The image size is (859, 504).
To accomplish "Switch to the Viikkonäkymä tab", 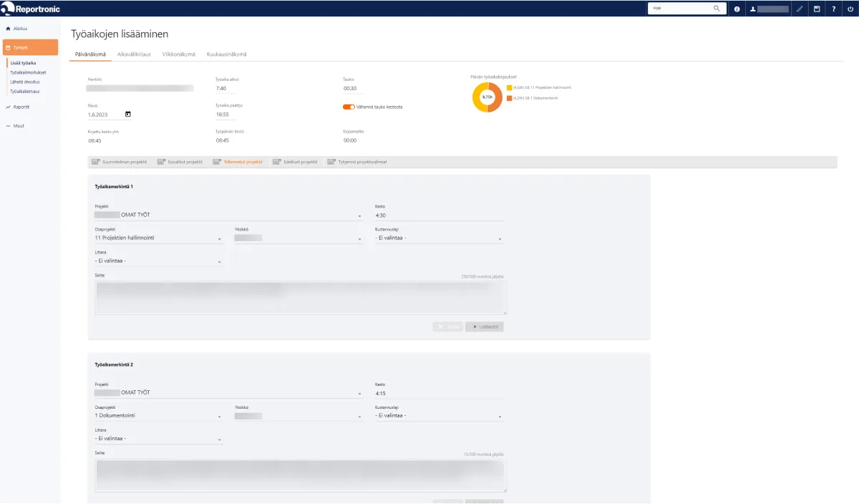I will [x=178, y=54].
